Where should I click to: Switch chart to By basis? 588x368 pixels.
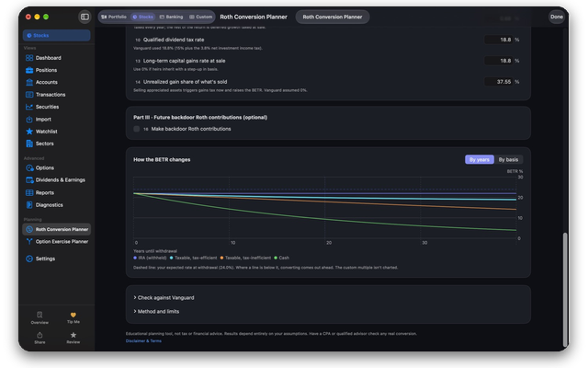point(508,159)
